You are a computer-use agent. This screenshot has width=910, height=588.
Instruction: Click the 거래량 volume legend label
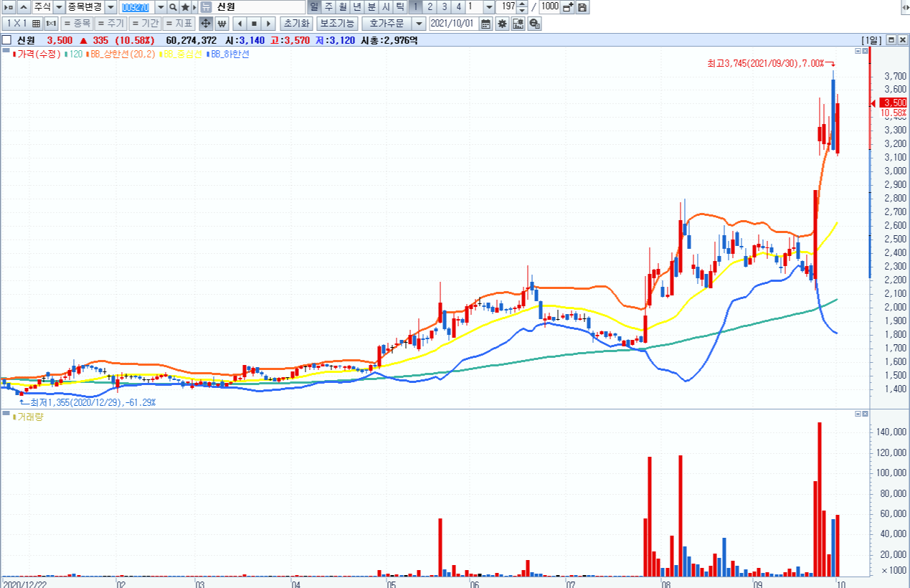30,417
